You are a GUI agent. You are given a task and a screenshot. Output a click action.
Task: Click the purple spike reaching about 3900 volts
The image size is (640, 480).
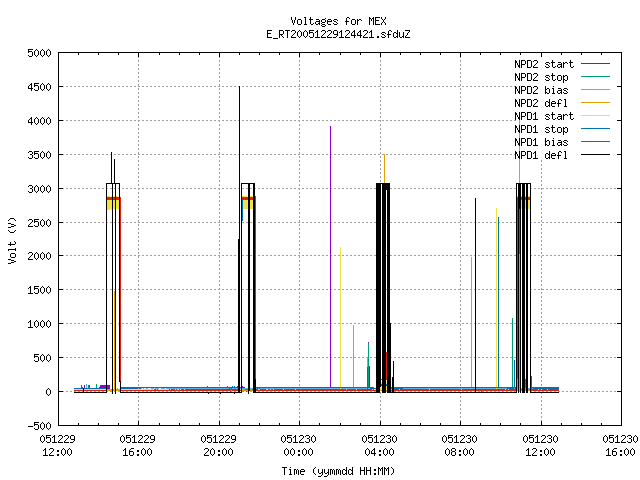(331, 257)
